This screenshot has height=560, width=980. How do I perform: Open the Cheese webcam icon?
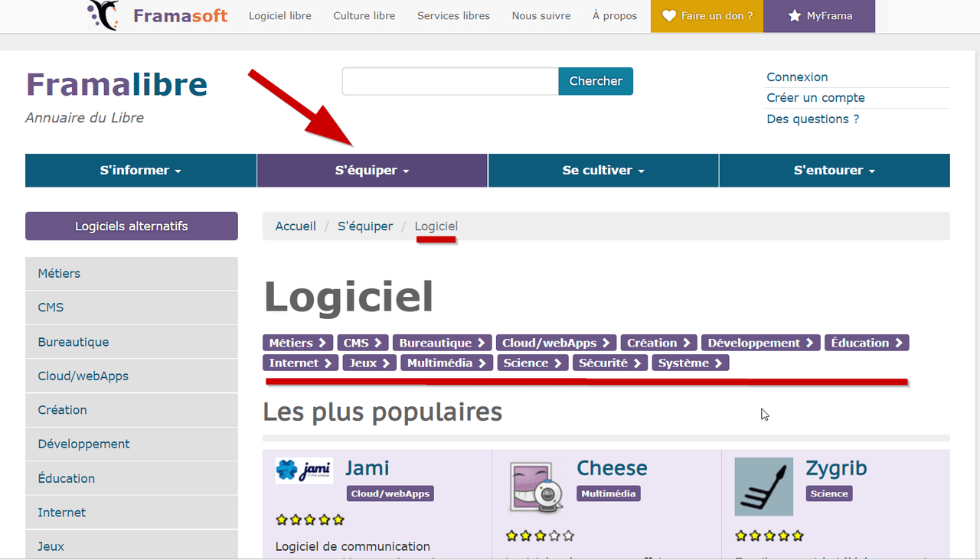536,488
